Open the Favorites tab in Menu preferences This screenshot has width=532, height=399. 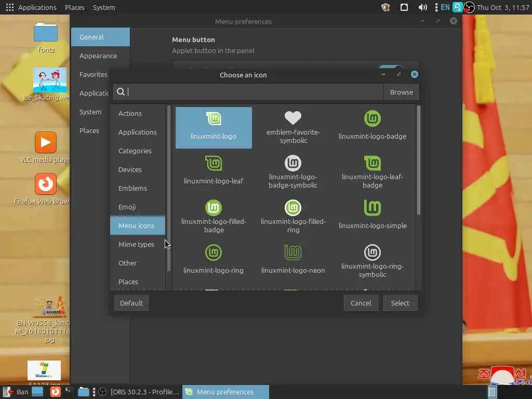coord(94,74)
